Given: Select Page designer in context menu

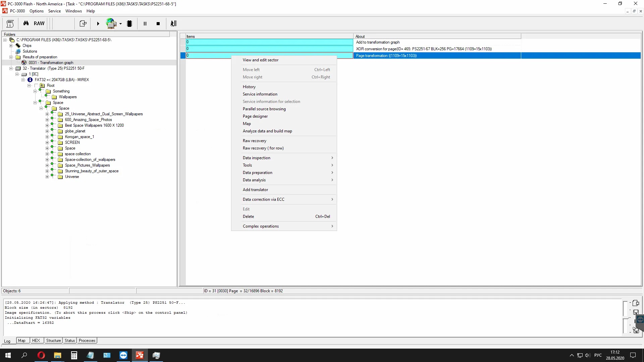Looking at the screenshot, I should (x=255, y=116).
